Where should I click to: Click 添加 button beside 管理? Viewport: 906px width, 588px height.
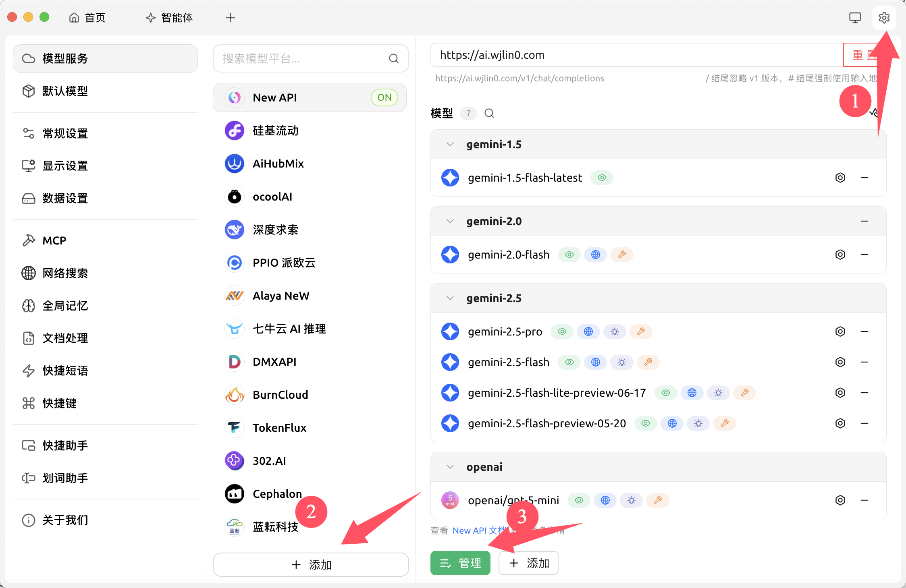click(x=528, y=563)
